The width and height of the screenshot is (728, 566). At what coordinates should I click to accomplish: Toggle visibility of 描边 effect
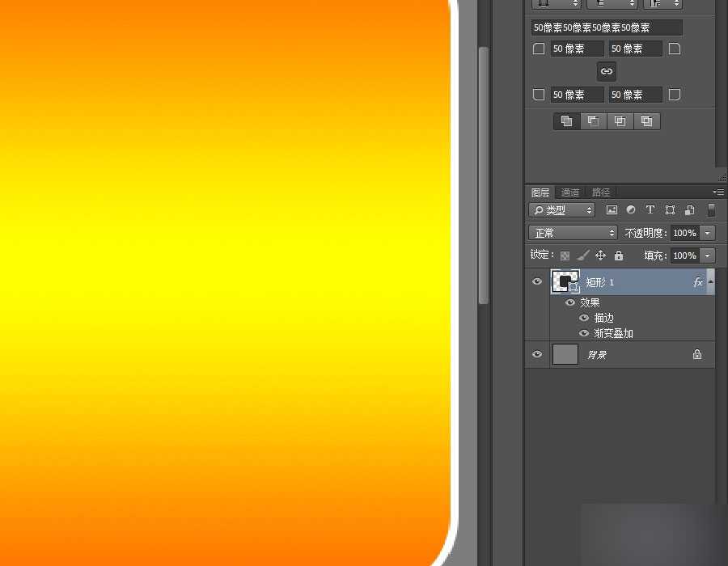[584, 319]
